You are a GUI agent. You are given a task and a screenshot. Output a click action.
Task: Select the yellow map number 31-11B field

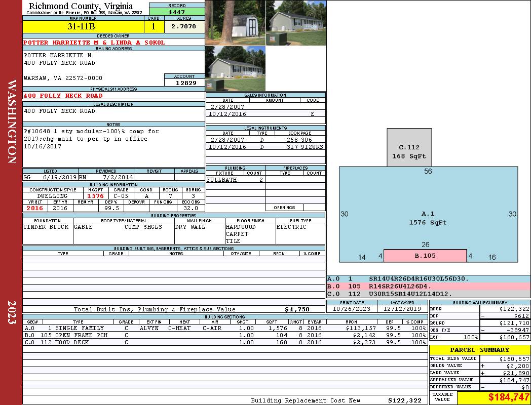point(84,26)
